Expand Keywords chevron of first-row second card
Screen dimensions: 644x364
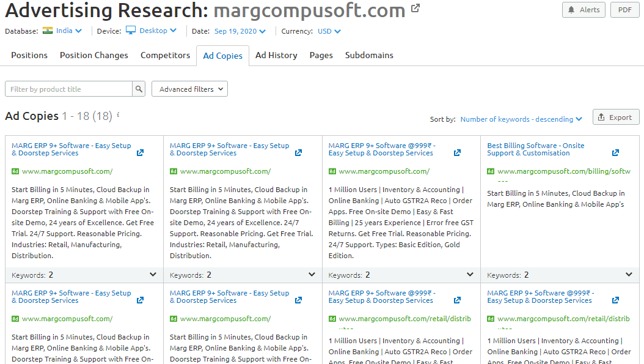tap(312, 274)
